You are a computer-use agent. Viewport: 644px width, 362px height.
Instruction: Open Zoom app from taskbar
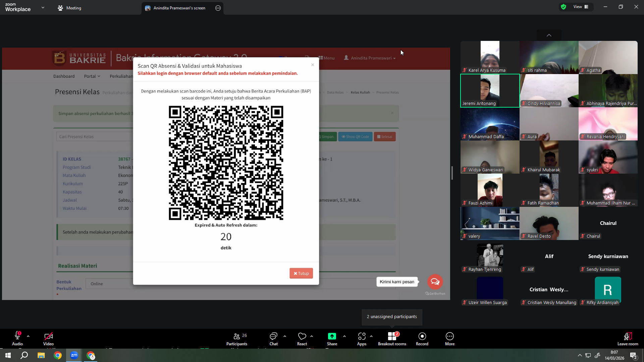(x=74, y=355)
